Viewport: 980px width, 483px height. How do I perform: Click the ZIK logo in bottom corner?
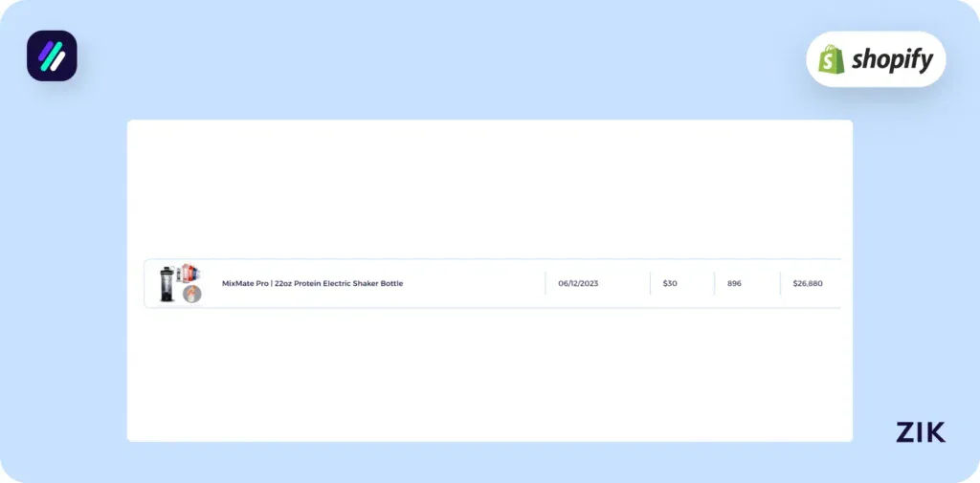(x=920, y=432)
